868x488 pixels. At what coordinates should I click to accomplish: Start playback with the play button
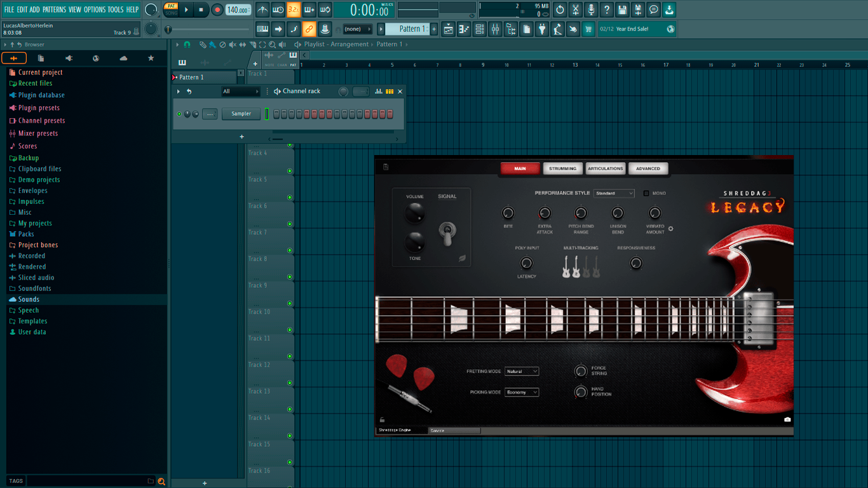pos(186,10)
